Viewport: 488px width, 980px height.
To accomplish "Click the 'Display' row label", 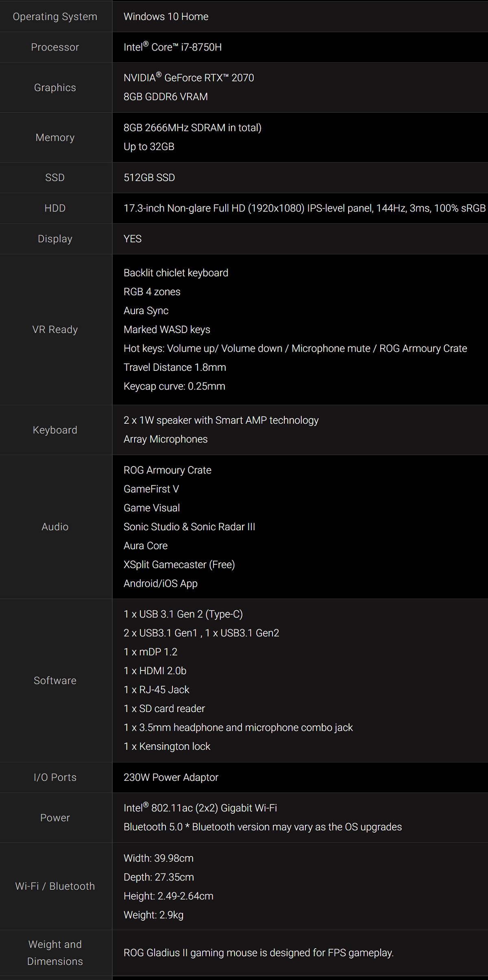I will click(55, 239).
